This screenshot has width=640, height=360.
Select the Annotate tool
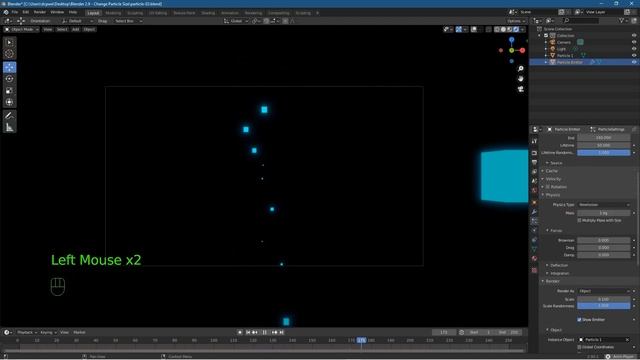pos(9,116)
